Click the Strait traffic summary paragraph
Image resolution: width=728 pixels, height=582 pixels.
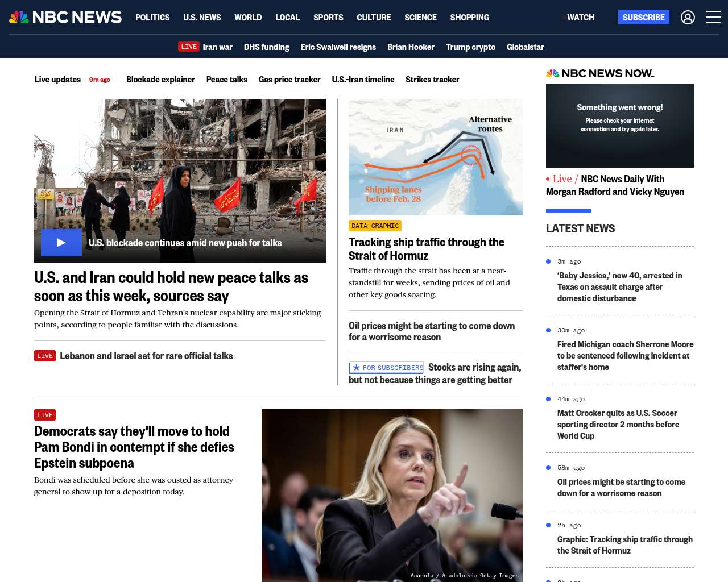coord(429,282)
